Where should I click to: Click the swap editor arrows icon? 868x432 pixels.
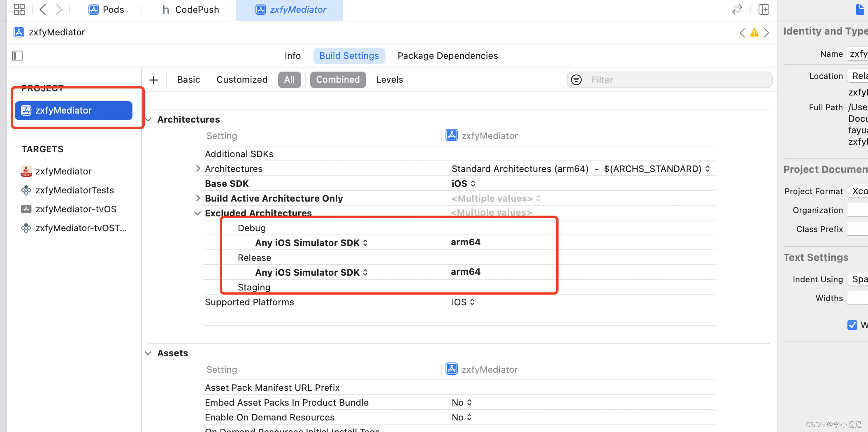(x=737, y=9)
